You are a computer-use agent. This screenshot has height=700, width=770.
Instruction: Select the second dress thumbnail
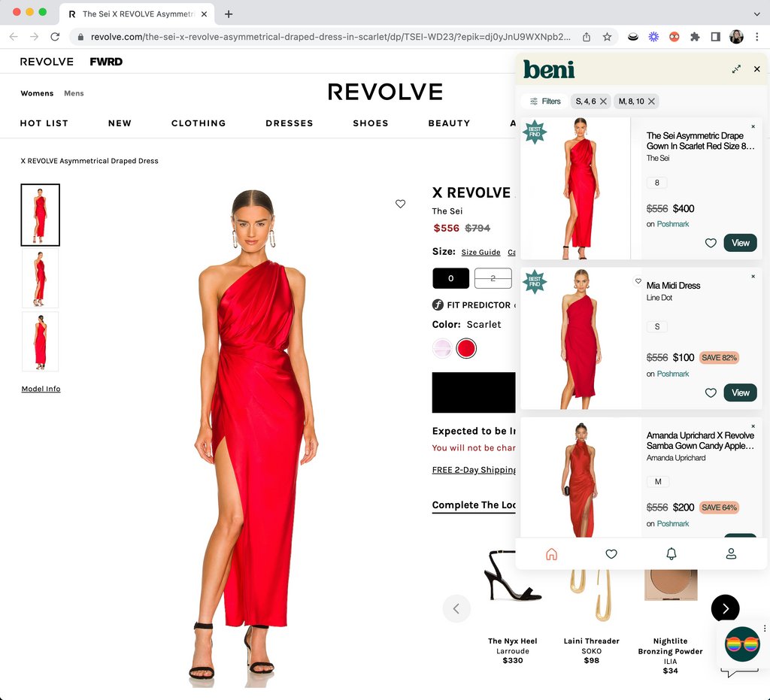click(x=41, y=278)
